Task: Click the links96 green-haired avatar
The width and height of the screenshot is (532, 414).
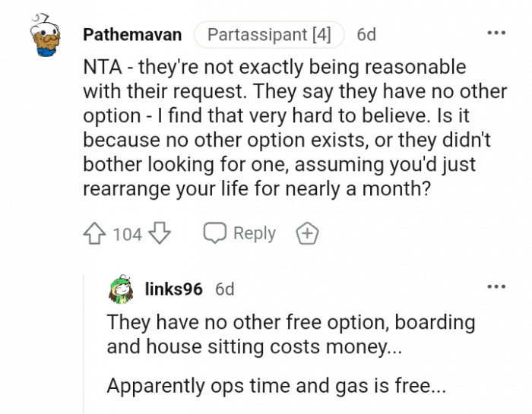Action: [x=122, y=289]
